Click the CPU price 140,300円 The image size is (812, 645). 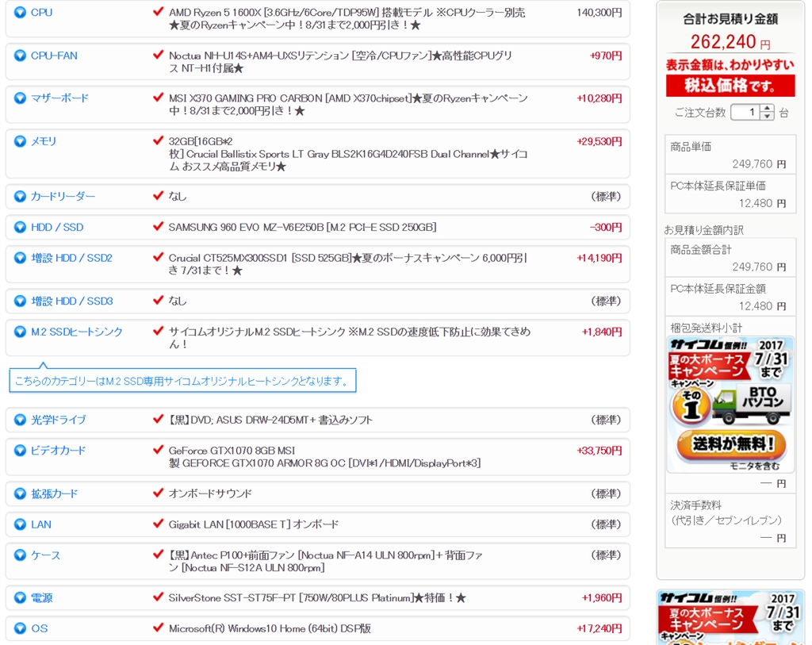coord(599,13)
